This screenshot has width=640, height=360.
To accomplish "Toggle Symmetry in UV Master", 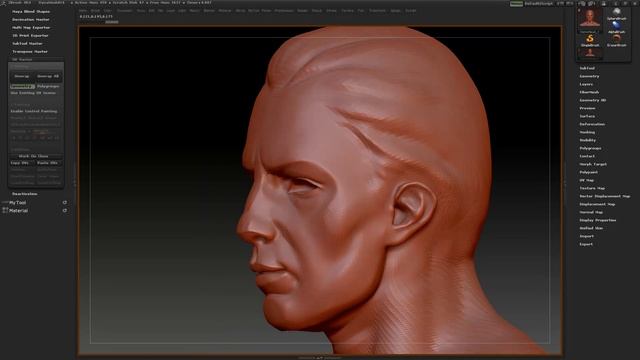I will [22, 87].
